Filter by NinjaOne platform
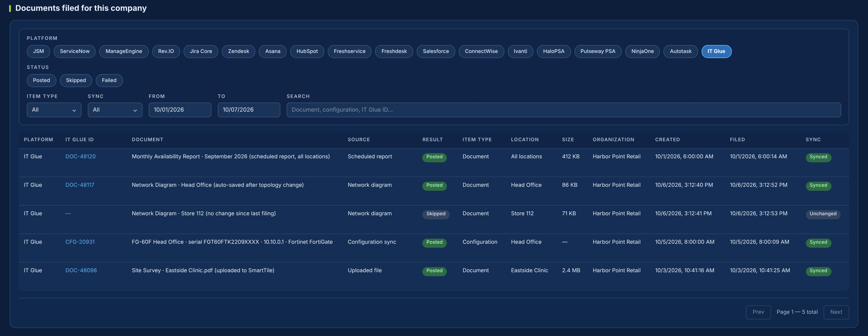Image resolution: width=868 pixels, height=336 pixels. [x=642, y=51]
